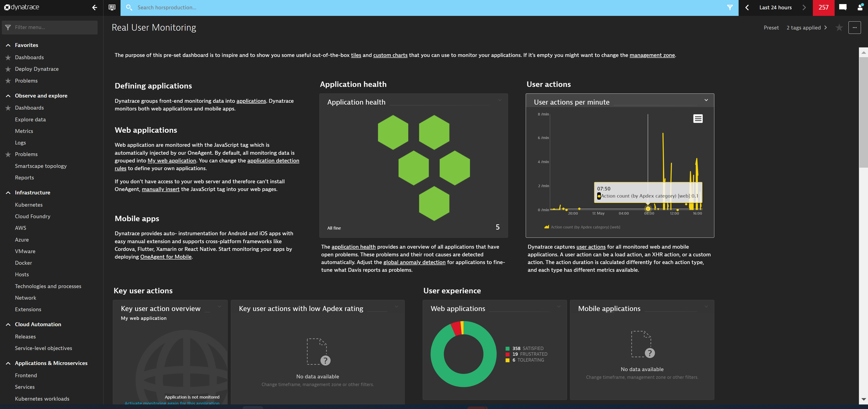Image resolution: width=868 pixels, height=409 pixels.
Task: Select Smartscape topology in the sidebar
Action: (x=41, y=166)
